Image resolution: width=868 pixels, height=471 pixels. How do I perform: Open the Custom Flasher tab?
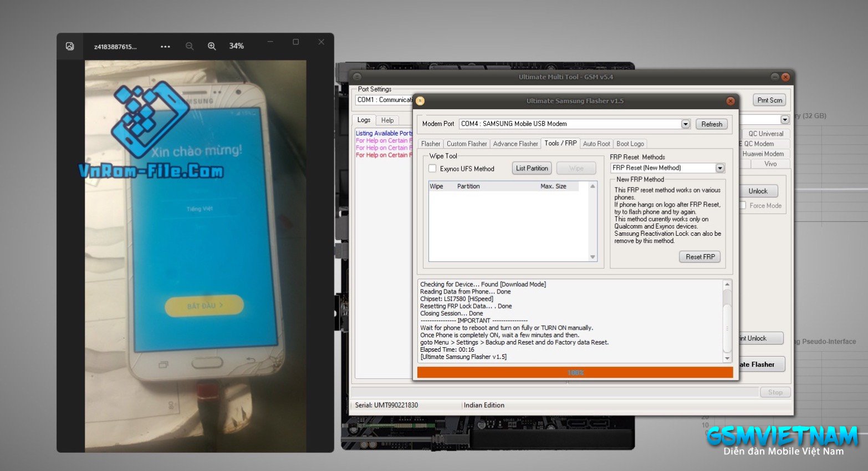pos(467,144)
